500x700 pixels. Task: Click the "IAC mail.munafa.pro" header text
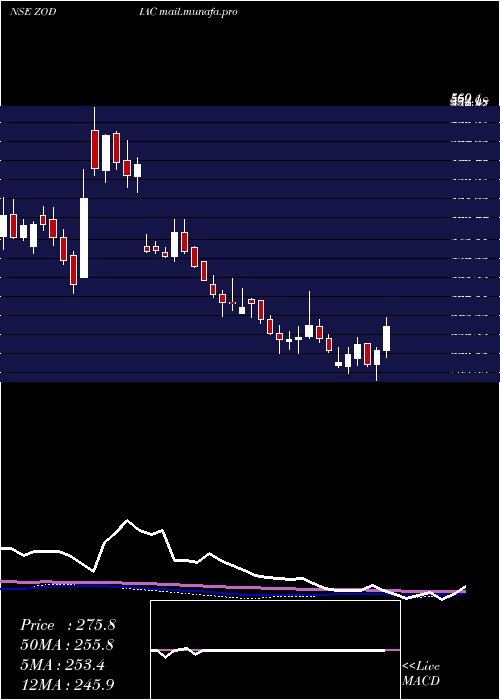[188, 12]
